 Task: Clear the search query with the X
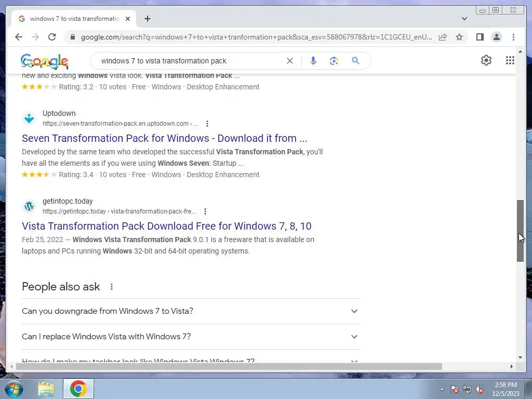tap(290, 61)
